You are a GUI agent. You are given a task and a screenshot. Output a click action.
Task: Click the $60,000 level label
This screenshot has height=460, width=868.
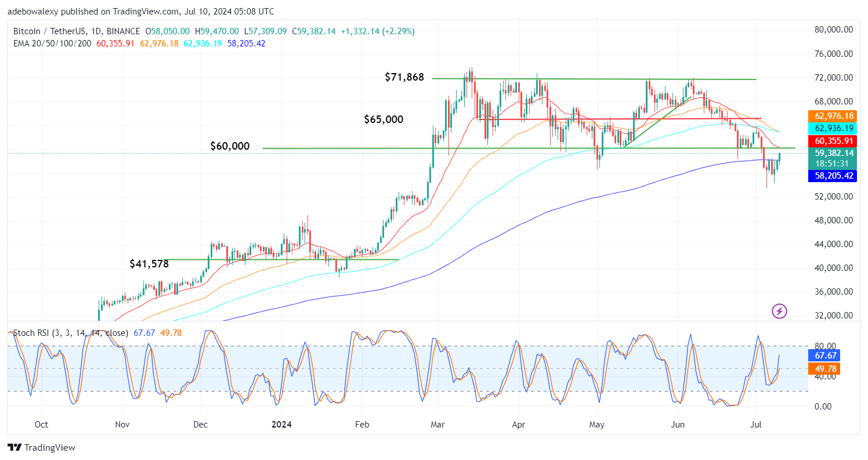(x=230, y=147)
